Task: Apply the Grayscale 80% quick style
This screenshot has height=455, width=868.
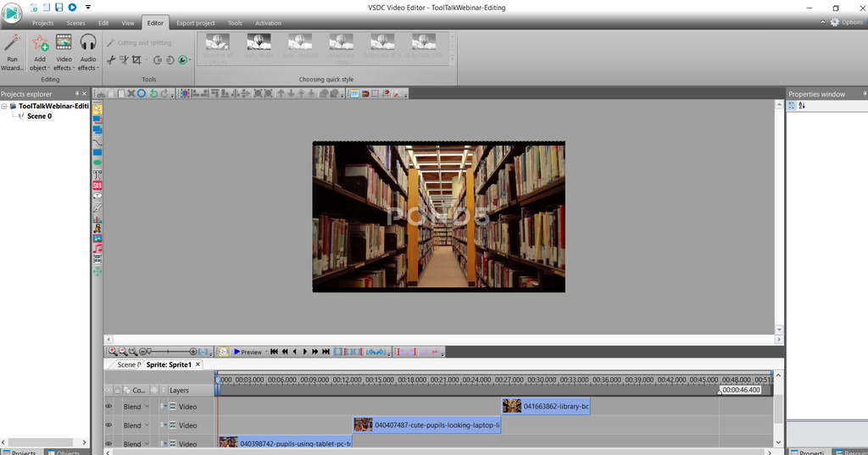Action: pos(382,47)
